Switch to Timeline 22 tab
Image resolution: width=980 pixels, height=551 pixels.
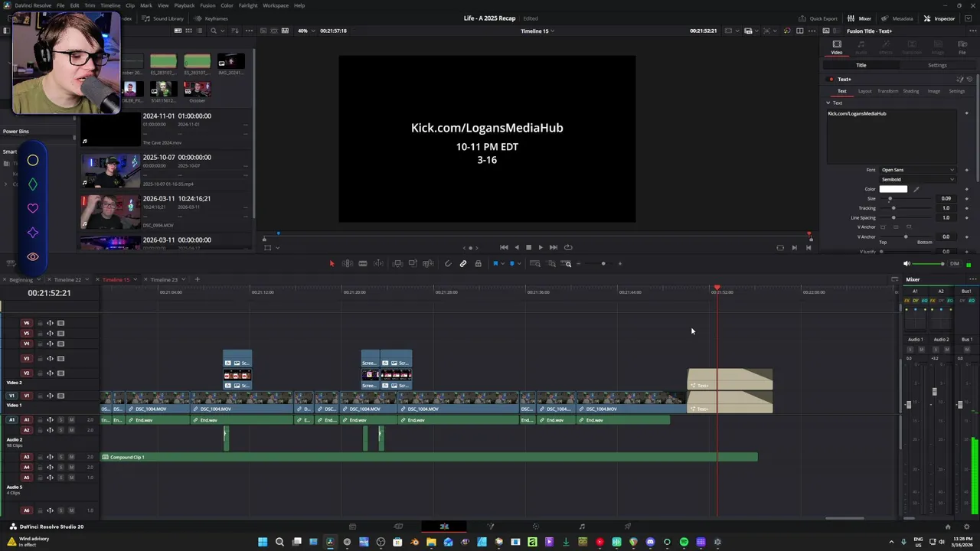click(67, 279)
